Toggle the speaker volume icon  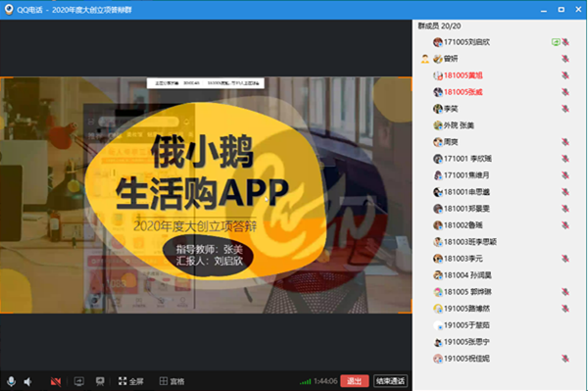[x=27, y=381]
